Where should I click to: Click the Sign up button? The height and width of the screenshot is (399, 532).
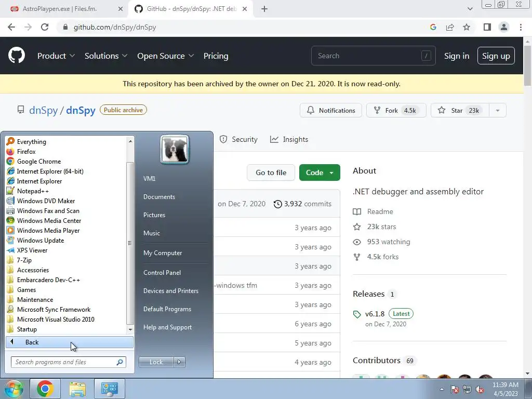point(496,56)
